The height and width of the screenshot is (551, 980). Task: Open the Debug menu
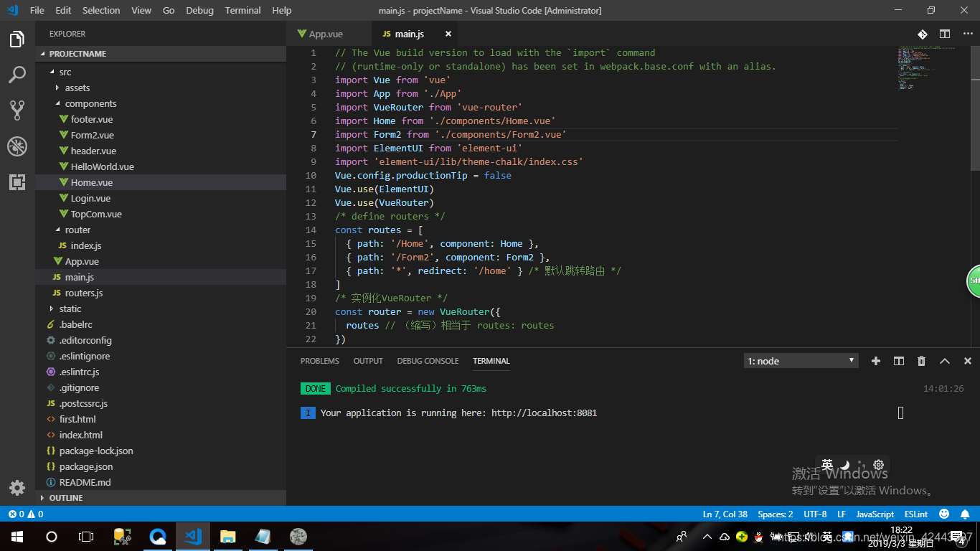click(199, 10)
